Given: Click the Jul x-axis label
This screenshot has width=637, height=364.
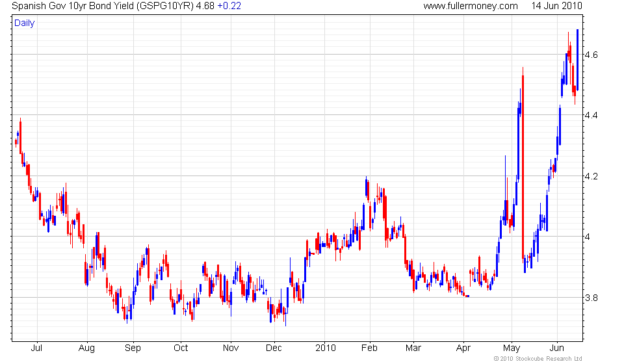Looking at the screenshot, I should [x=37, y=348].
